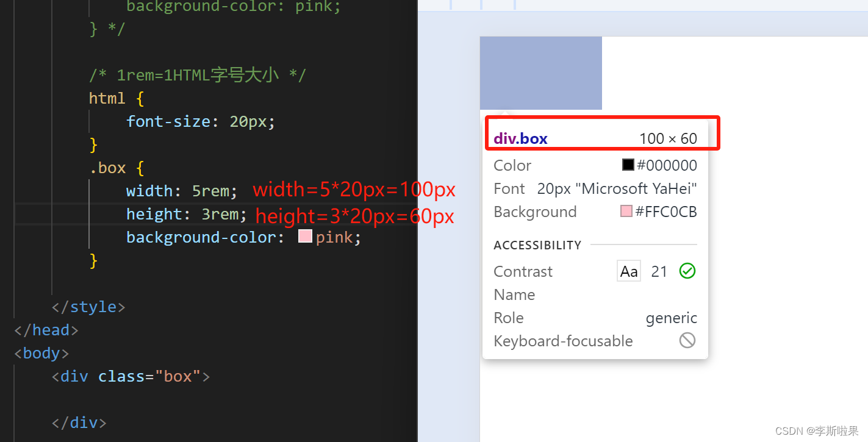Click the Color label in tooltip

tap(512, 165)
